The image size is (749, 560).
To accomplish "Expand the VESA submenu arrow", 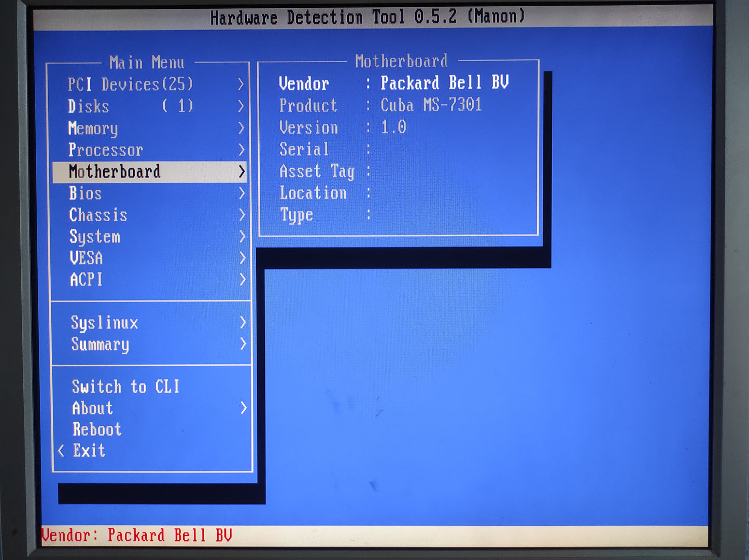I will click(x=242, y=259).
